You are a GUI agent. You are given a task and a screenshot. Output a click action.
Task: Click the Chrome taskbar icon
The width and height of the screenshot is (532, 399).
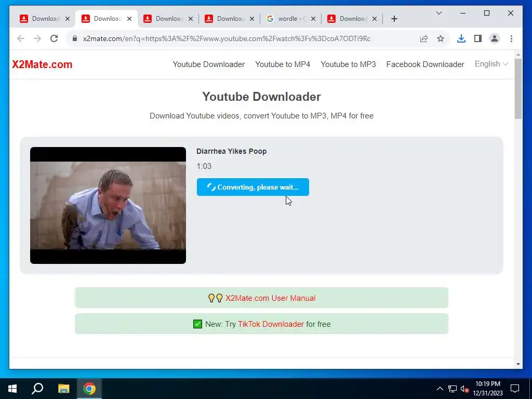(89, 389)
